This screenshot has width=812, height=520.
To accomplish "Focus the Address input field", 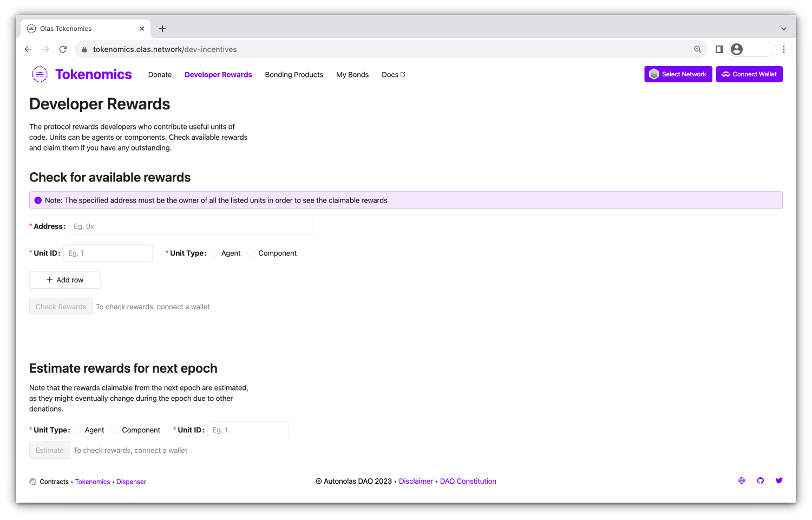I will (191, 226).
